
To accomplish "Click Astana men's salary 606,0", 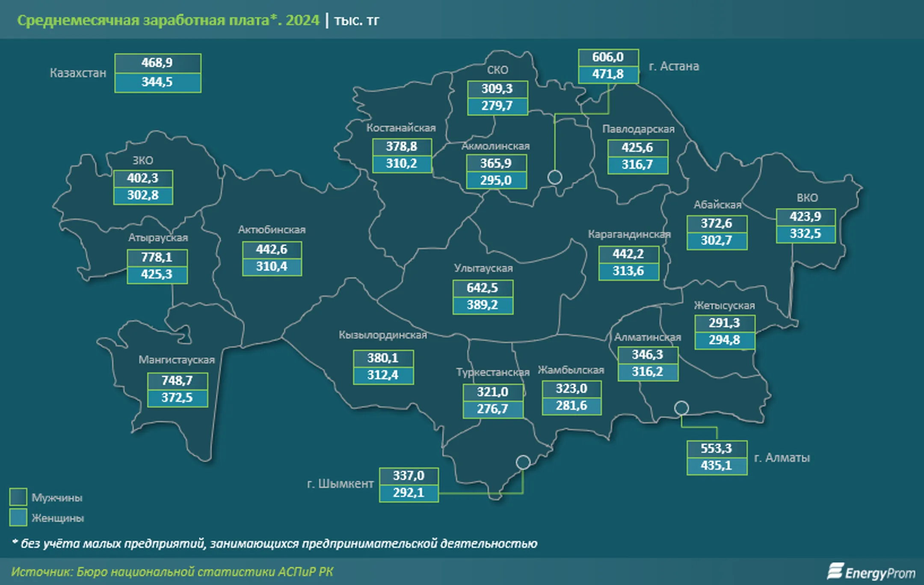I will tap(608, 57).
